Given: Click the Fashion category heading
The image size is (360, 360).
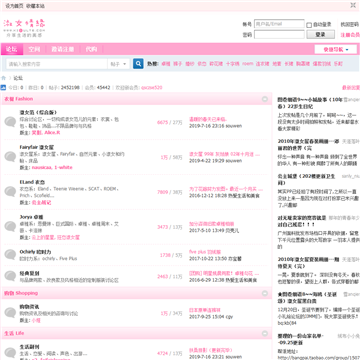Looking at the screenshot, I should 19,99.
